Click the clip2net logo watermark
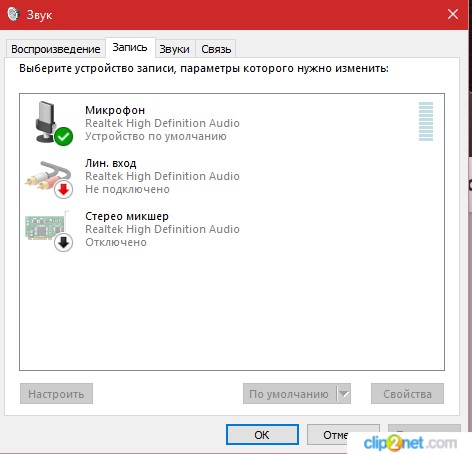Viewport: 472px width, 454px height. pos(410,443)
